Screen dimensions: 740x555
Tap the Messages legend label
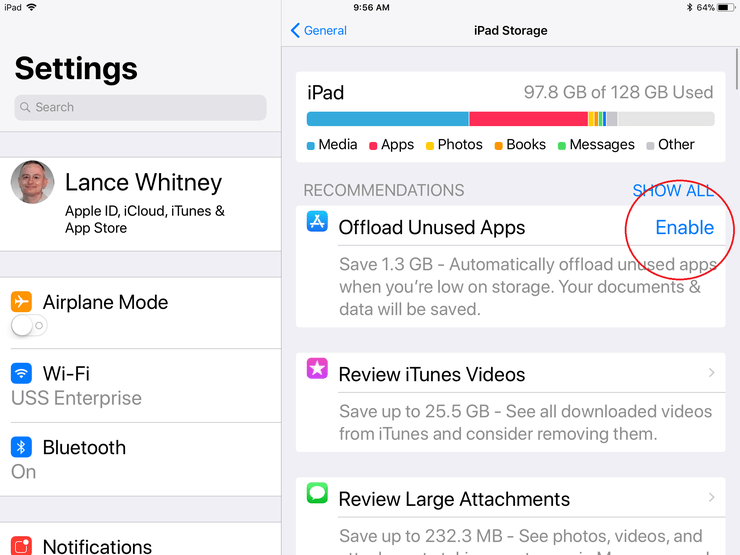coord(602,144)
